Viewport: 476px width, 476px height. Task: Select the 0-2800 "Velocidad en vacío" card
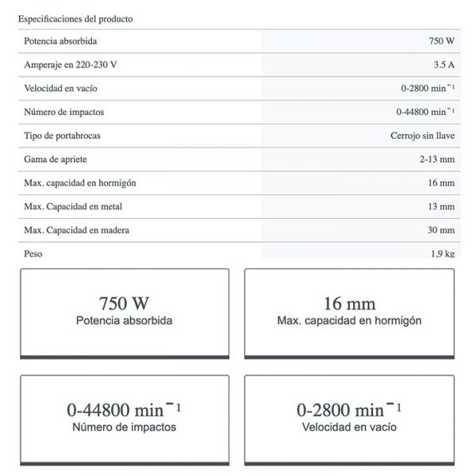(349, 419)
